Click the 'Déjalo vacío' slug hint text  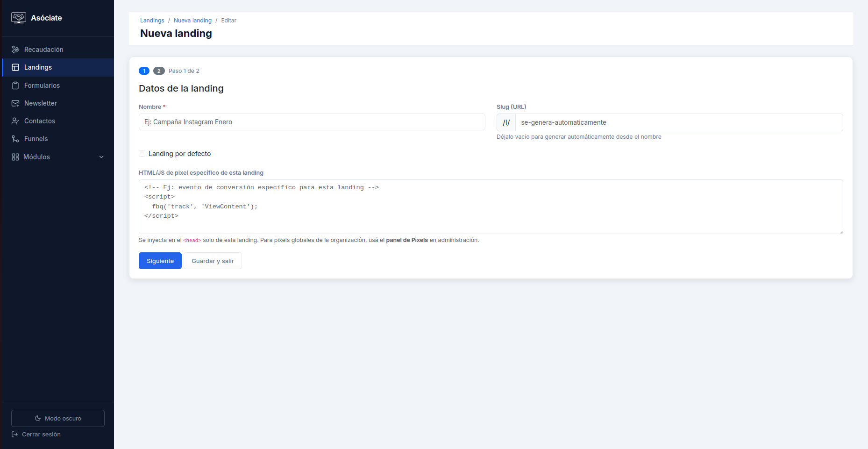pyautogui.click(x=579, y=137)
